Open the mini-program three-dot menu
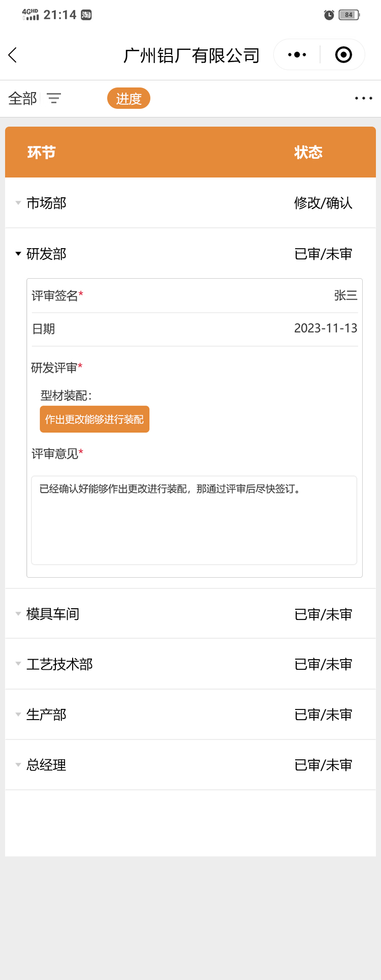Viewport: 381px width, 980px height. (297, 55)
